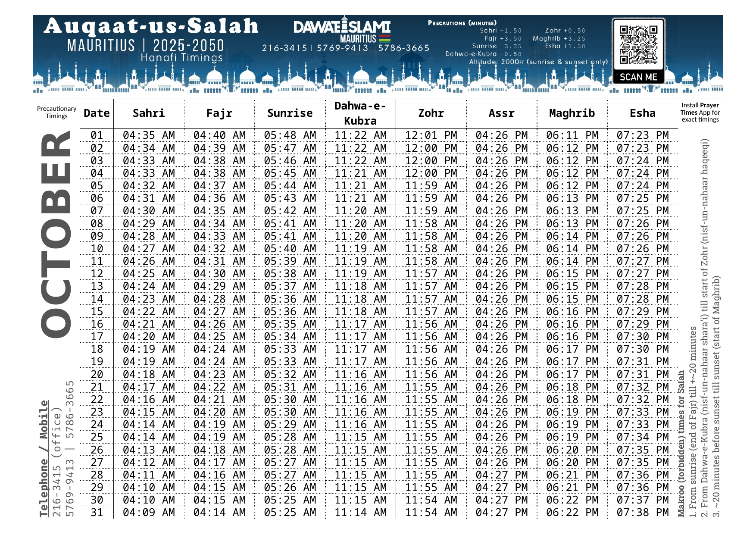
Task: Click the Zohr column header
Action: tap(431, 113)
